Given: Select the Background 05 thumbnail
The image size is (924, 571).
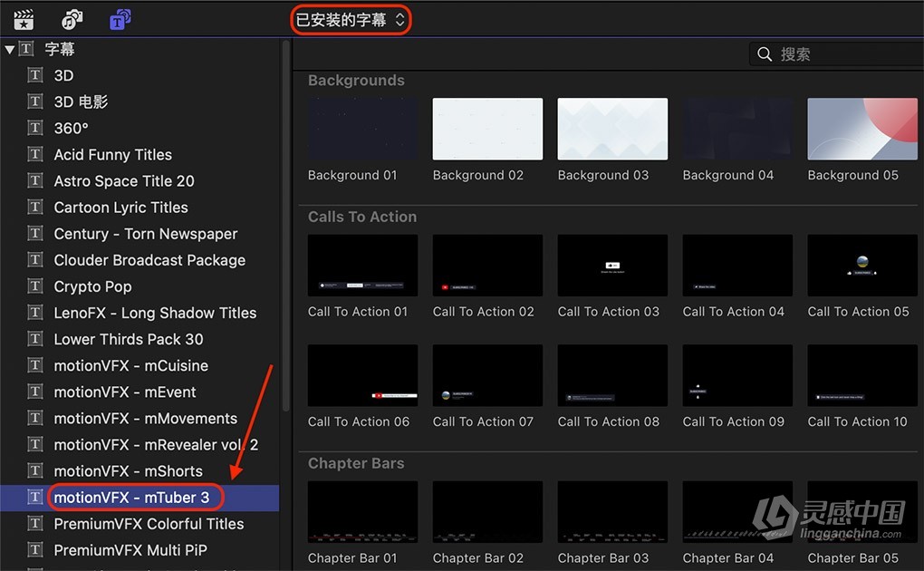Looking at the screenshot, I should [x=862, y=130].
